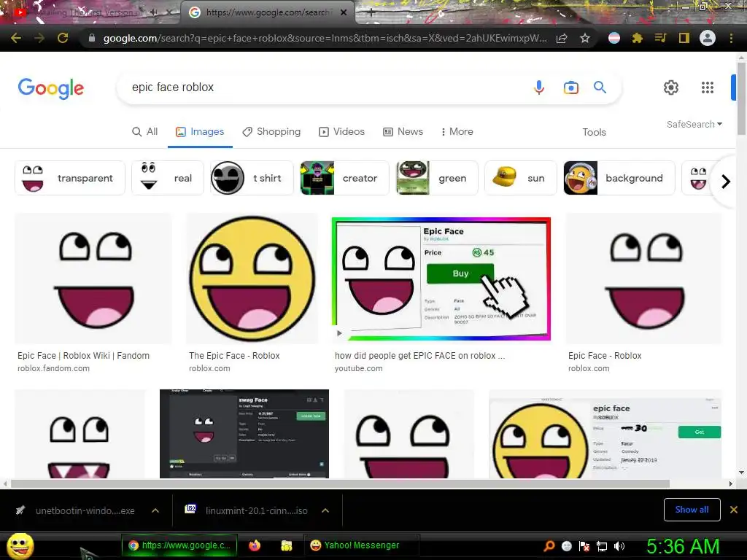Filter by the background chip
The image size is (747, 560).
(x=619, y=178)
